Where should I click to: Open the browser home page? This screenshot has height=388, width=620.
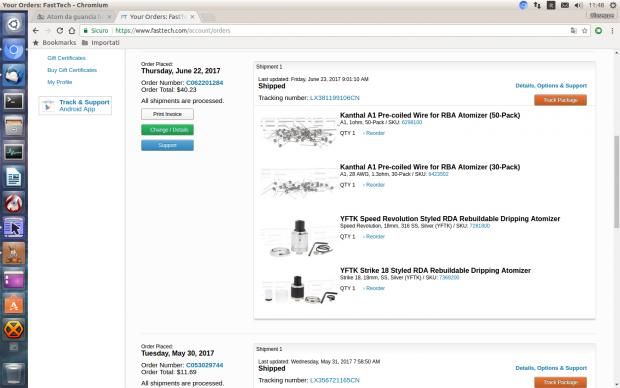(72, 30)
